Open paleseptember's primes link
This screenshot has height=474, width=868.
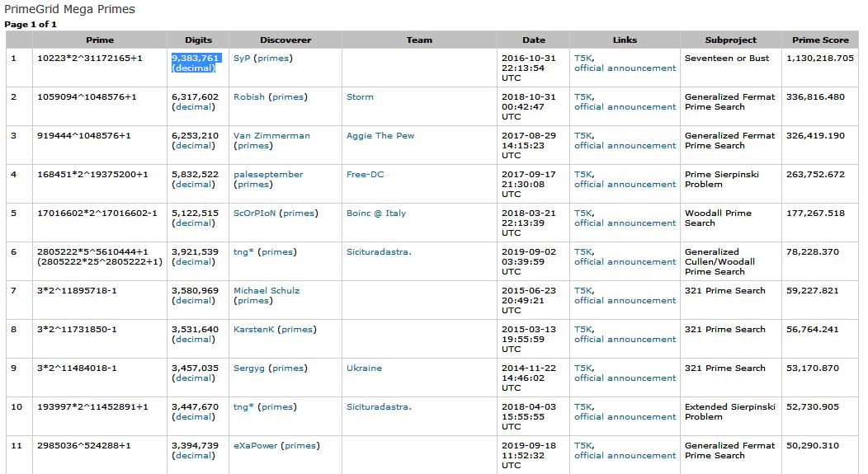tap(253, 185)
